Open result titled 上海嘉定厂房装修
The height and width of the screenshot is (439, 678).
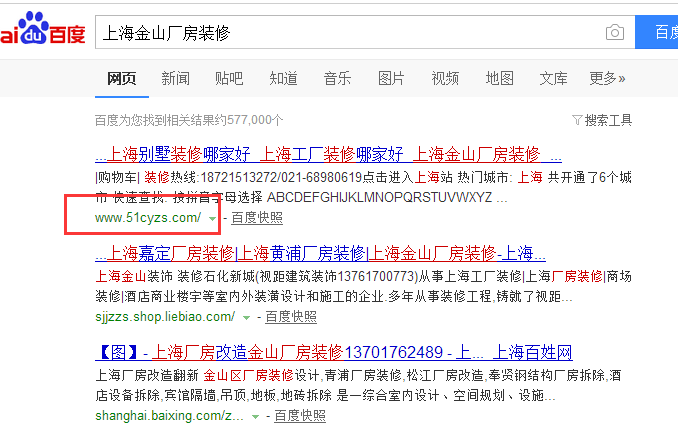[x=320, y=253]
